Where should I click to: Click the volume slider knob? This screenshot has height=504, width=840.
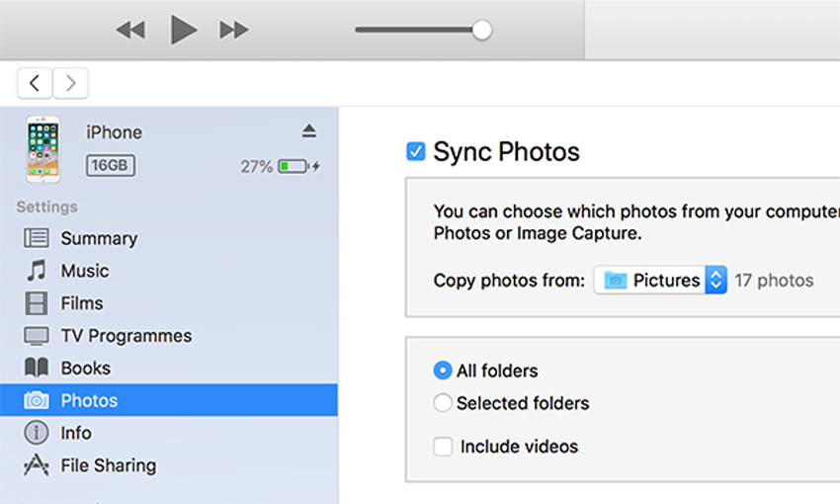coord(481,30)
